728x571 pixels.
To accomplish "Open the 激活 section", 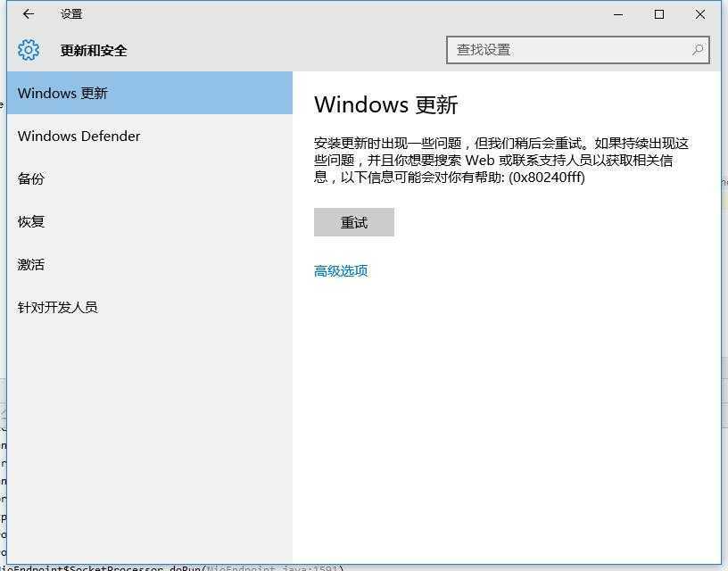I will click(150, 264).
